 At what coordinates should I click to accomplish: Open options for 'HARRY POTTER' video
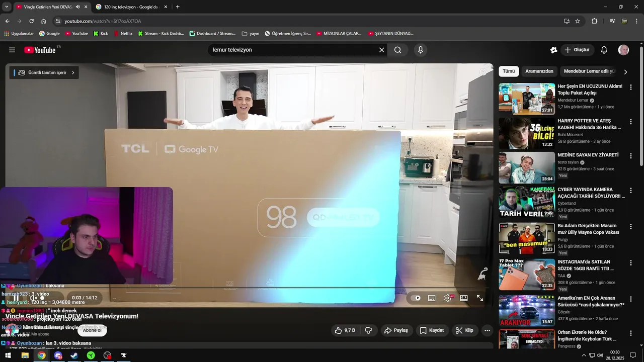coord(631,122)
